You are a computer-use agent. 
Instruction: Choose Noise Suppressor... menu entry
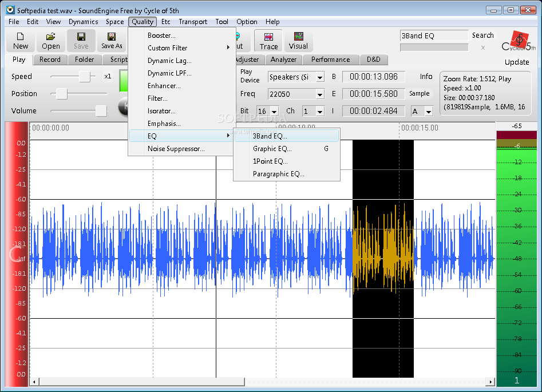[x=181, y=149]
